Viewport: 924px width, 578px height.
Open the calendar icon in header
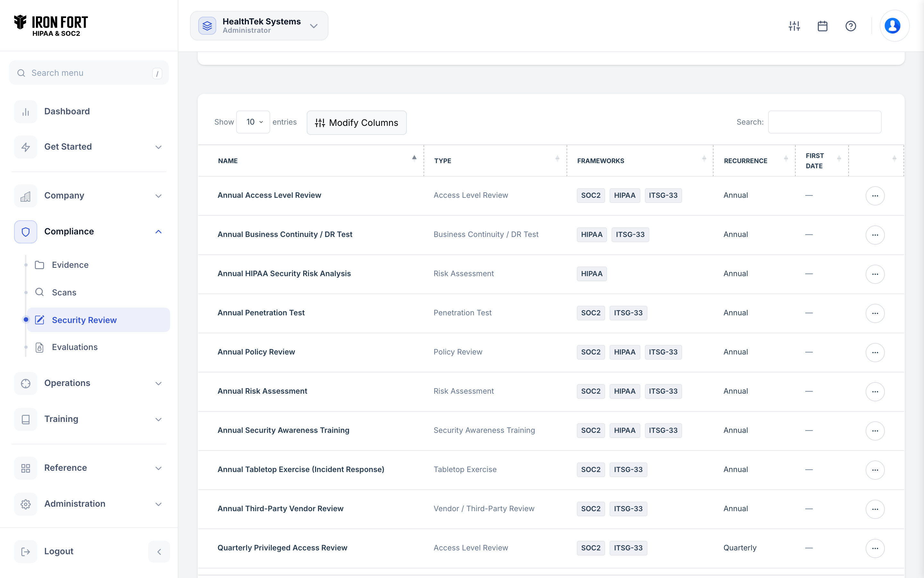pos(822,26)
